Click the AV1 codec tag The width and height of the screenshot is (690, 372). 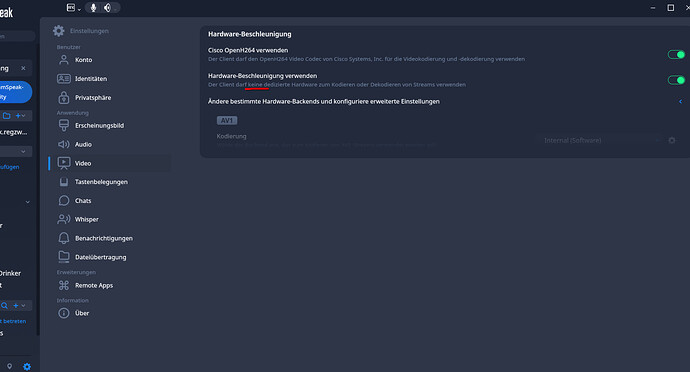227,120
